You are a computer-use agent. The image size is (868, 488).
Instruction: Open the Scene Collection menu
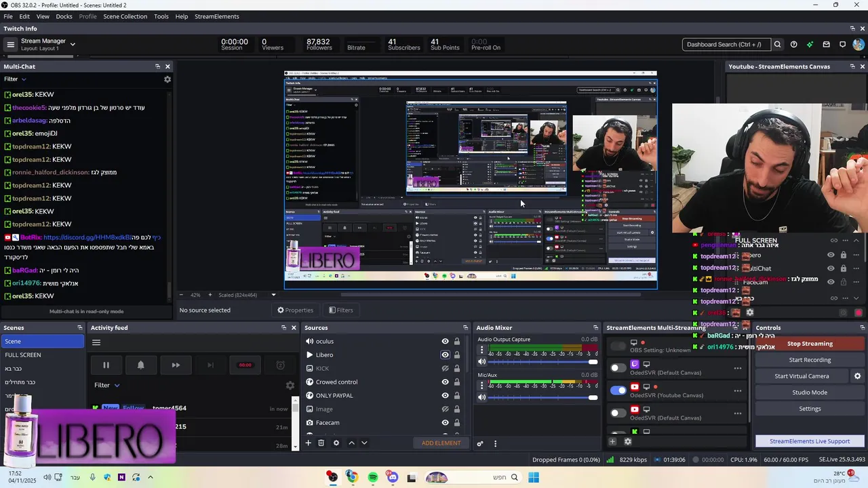[x=125, y=16]
